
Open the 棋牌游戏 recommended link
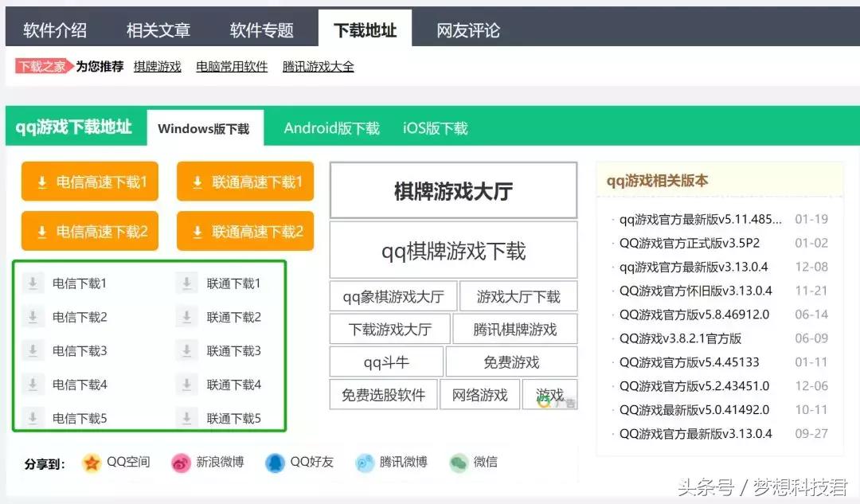pos(157,67)
